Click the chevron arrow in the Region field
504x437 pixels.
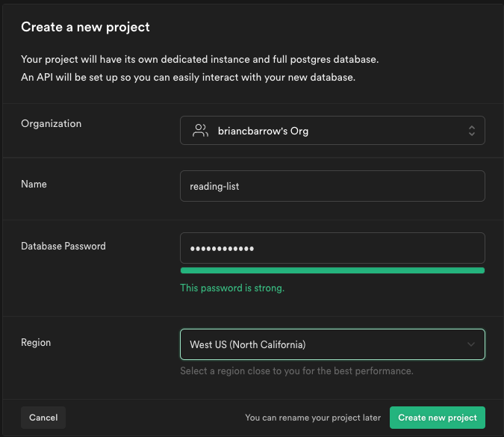tap(471, 344)
